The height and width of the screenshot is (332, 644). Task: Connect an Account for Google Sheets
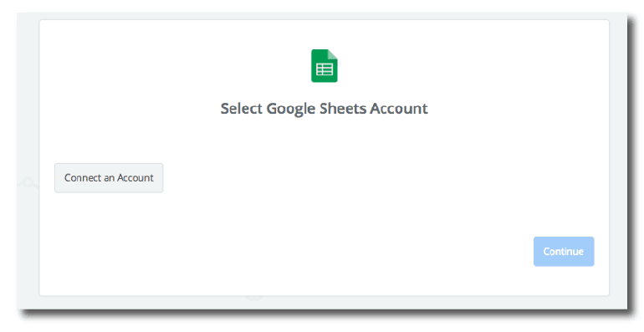[x=109, y=178]
